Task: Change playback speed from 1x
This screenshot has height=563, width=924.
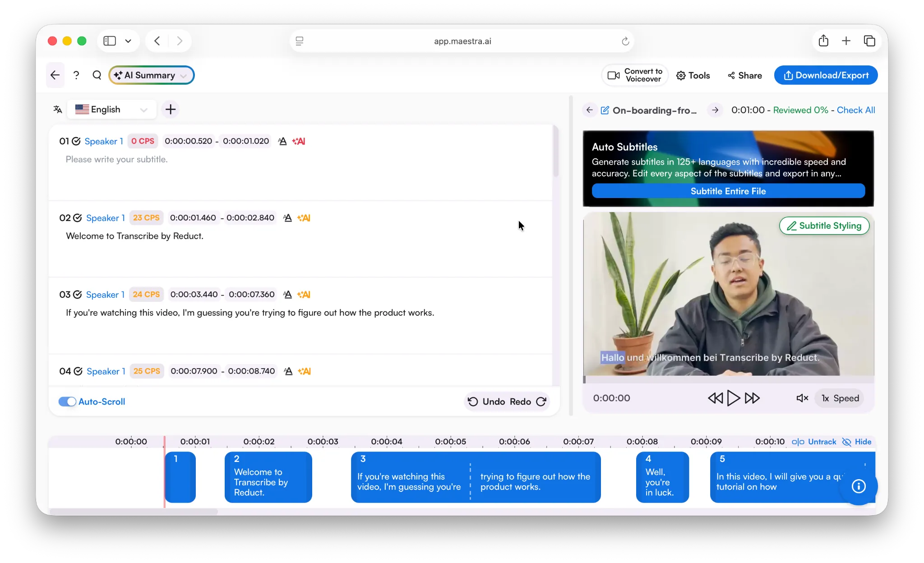Action: (x=840, y=398)
